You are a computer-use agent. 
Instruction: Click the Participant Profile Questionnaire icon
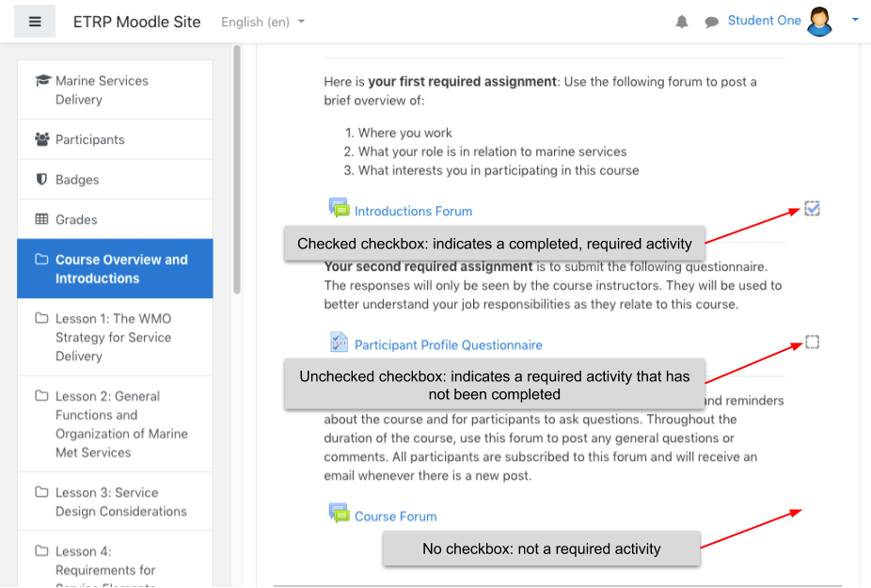pos(339,342)
